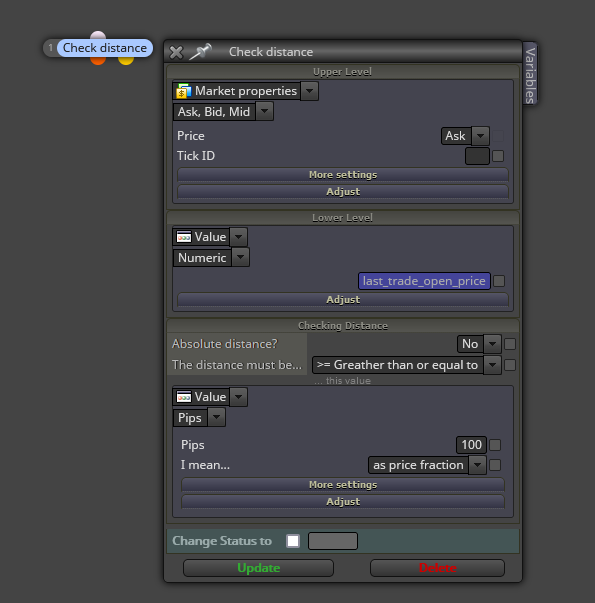Open Checking Distance Value dropdown arrow
Screen dimensions: 595x603
click(x=238, y=397)
